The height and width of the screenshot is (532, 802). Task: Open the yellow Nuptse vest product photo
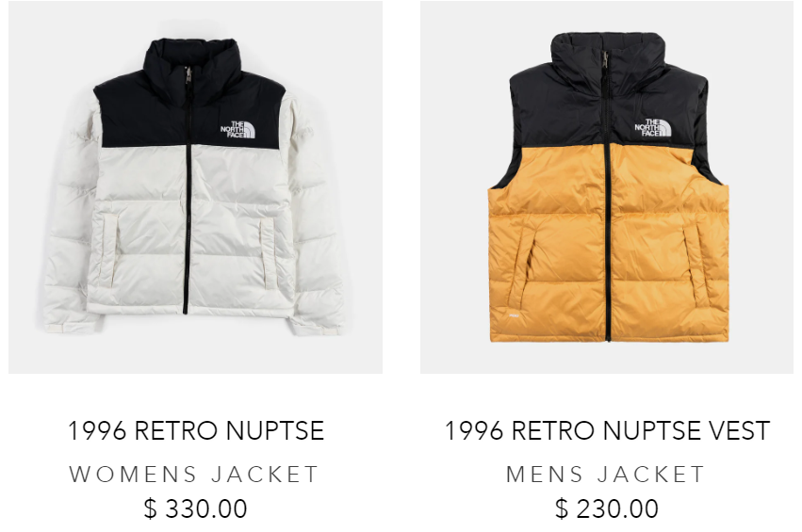click(607, 187)
